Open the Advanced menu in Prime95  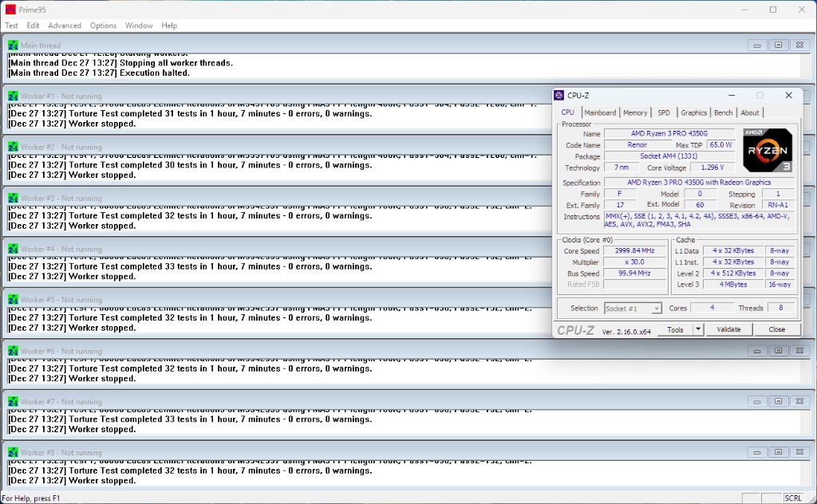click(x=65, y=26)
